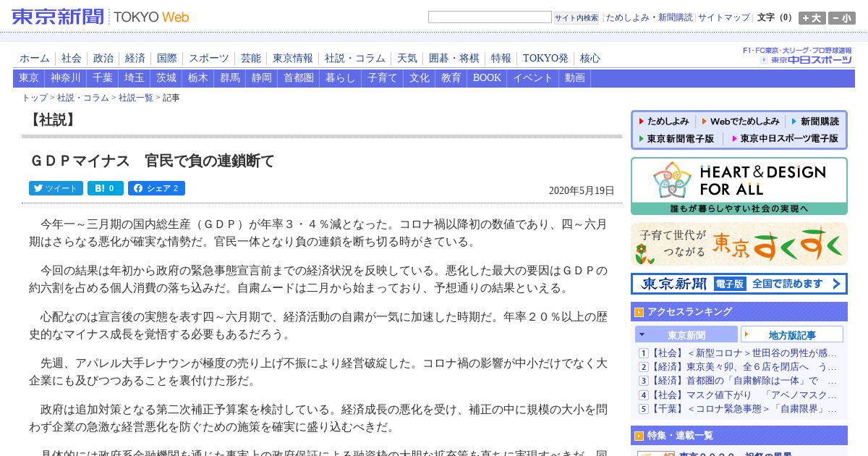Open the 芸能 menu item
868x456 pixels.
coord(251,59)
